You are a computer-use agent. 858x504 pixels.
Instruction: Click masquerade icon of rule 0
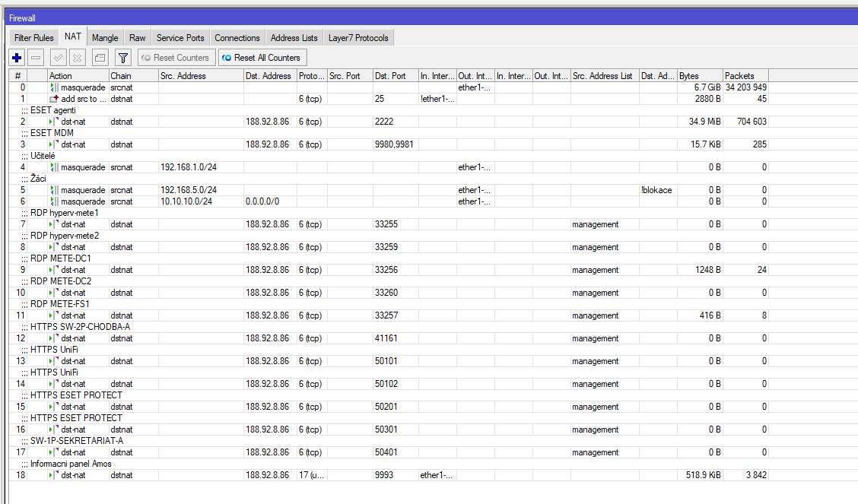[x=54, y=87]
